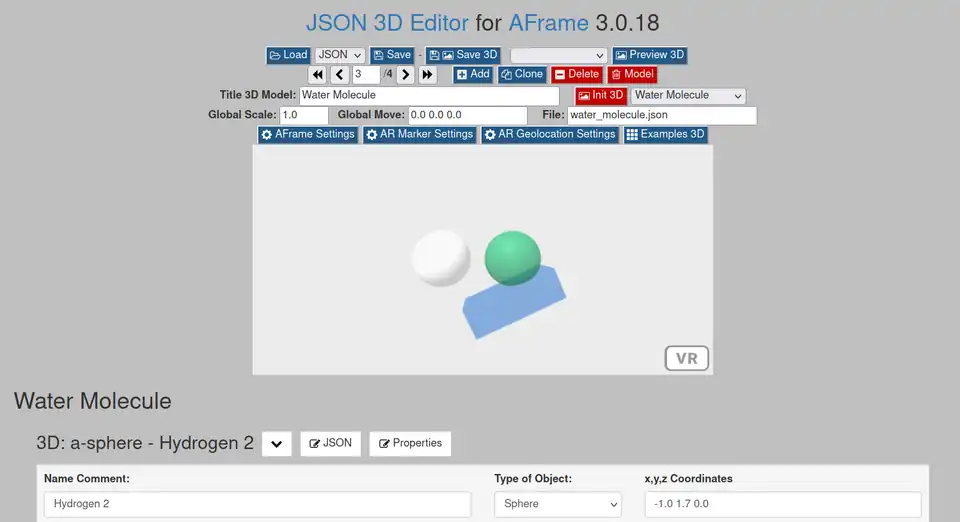The width and height of the screenshot is (960, 522).
Task: Click the red Delete button
Action: 577,75
